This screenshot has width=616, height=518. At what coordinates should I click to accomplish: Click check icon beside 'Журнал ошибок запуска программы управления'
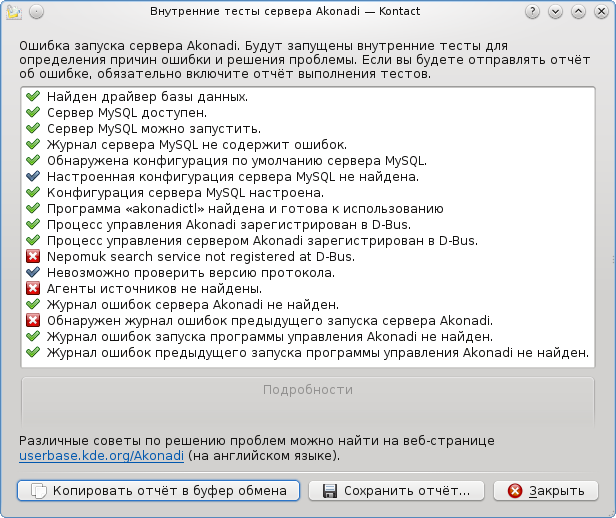click(x=33, y=336)
